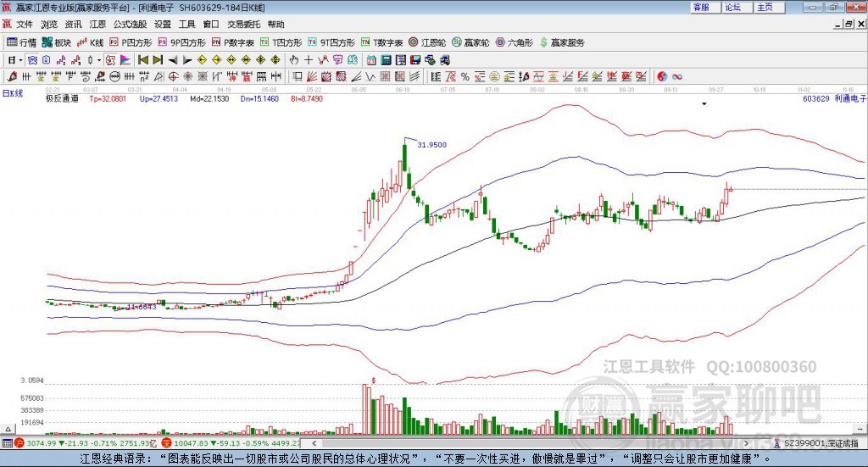
Task: Click the pink flag toolbar icon
Action: point(125,60)
